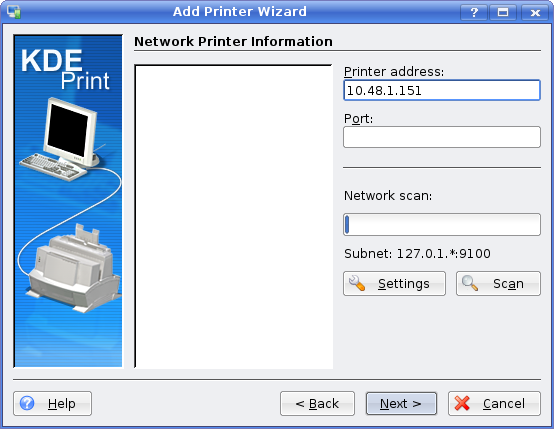Image resolution: width=554 pixels, height=429 pixels.
Task: Click inside the empty detected printers list
Action: coord(234,217)
